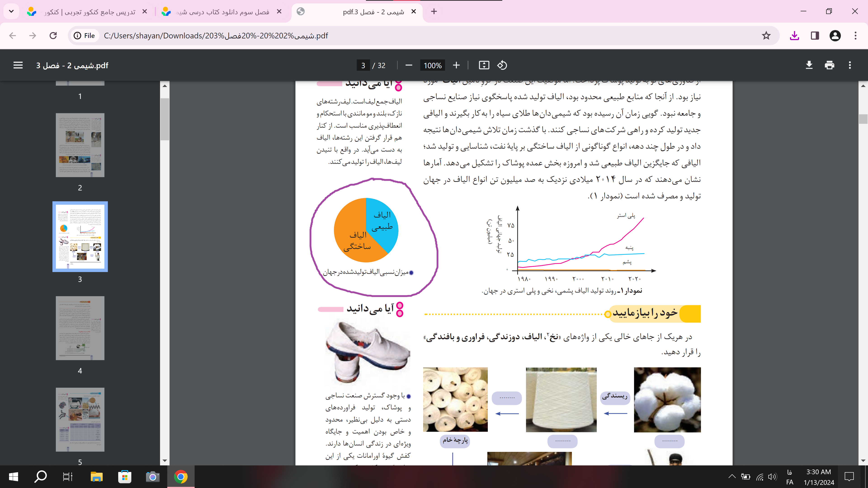
Task: Toggle Chrome side panel
Action: 815,36
